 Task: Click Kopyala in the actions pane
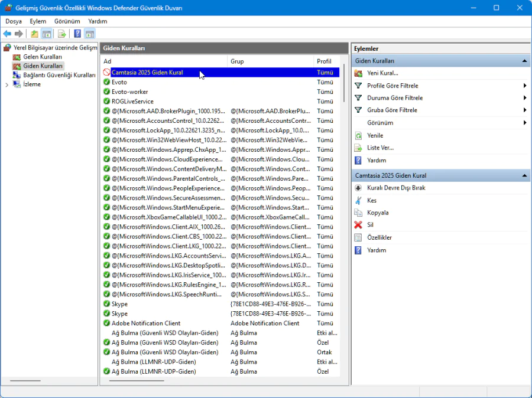click(378, 213)
